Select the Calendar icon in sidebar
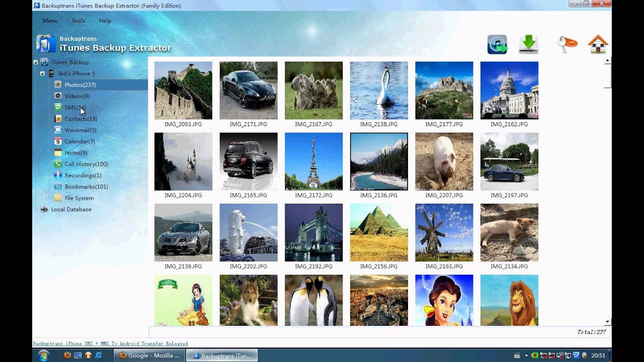Viewport: 644px width, 362px height. 58,141
